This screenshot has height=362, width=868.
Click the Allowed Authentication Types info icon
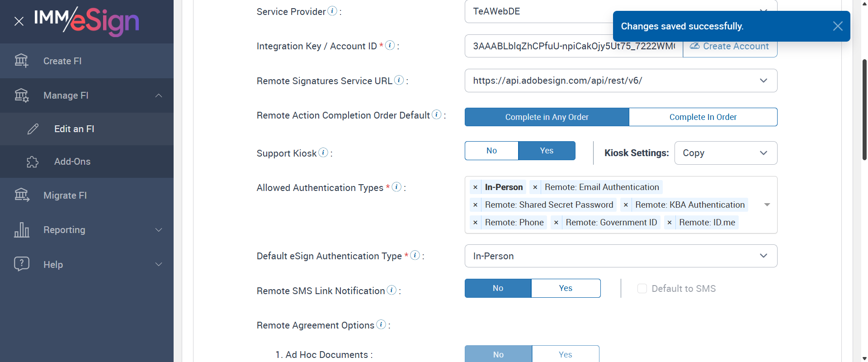396,187
